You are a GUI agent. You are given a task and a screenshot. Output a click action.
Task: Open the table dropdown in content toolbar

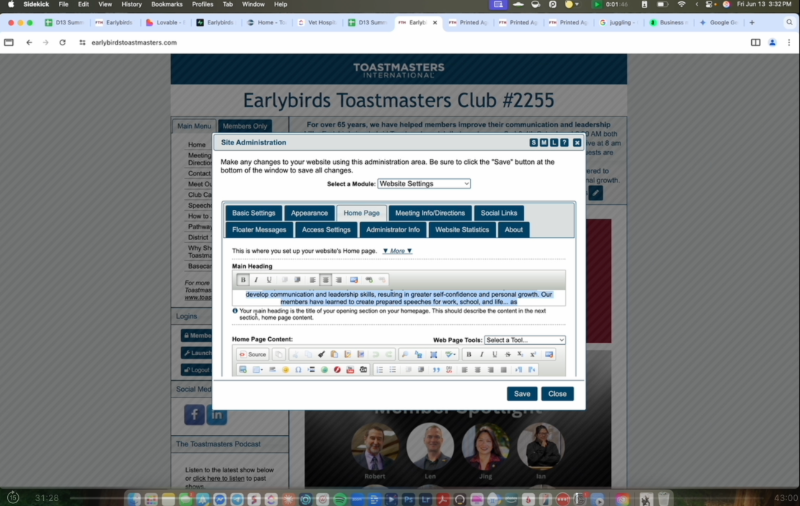tap(258, 369)
